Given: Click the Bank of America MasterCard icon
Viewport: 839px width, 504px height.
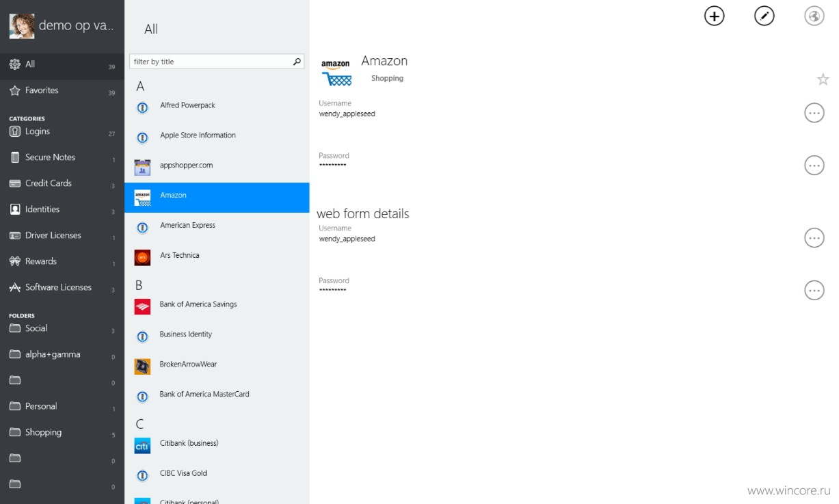Looking at the screenshot, I should pyautogui.click(x=142, y=397).
